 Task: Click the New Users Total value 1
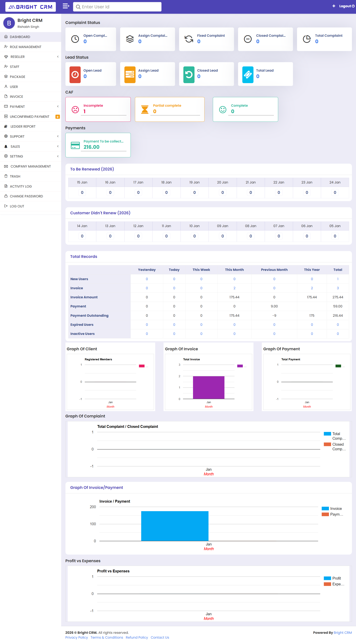[x=337, y=279]
